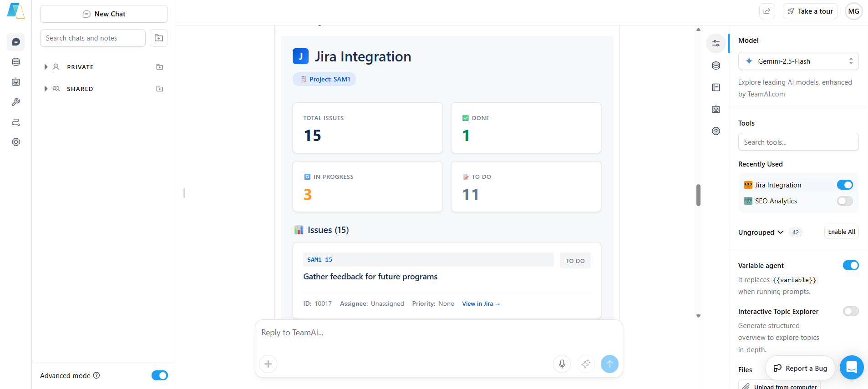Open the chats icon in left rail
Image resolution: width=868 pixels, height=389 pixels.
(16, 42)
